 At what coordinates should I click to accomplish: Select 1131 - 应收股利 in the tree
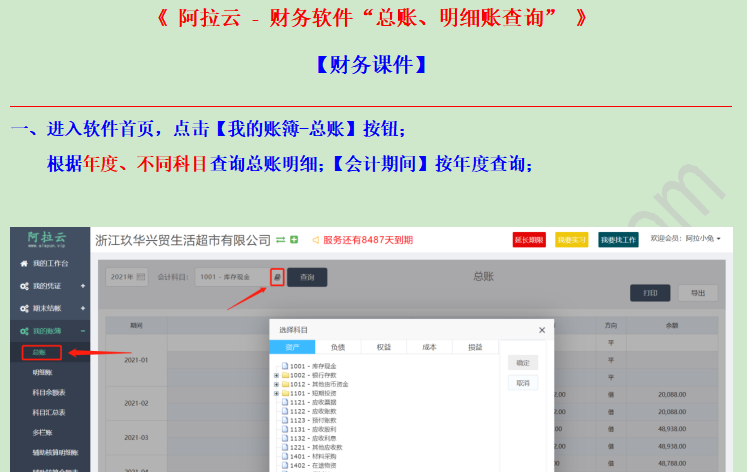[313, 430]
